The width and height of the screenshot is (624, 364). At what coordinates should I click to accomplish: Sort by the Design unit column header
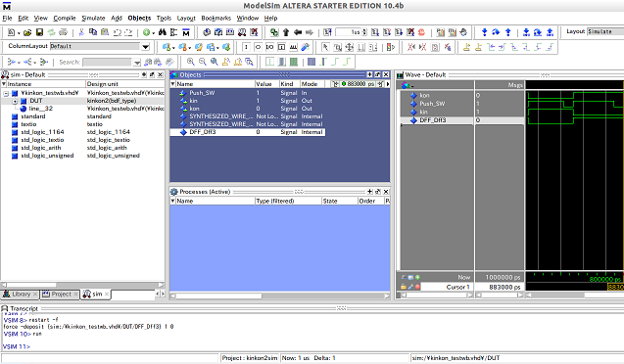[x=125, y=84]
